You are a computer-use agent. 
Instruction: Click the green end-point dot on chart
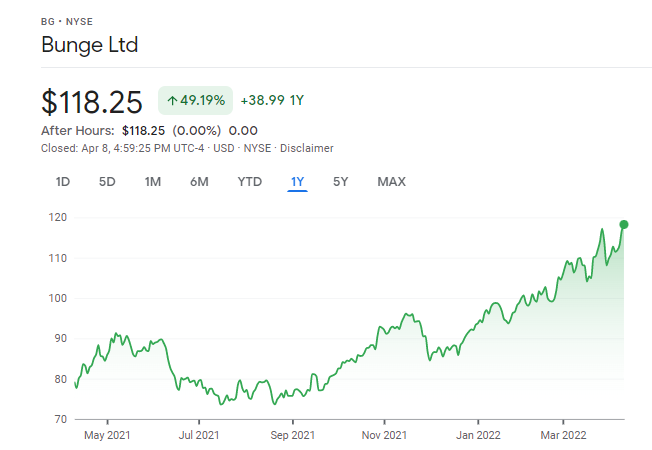[624, 225]
